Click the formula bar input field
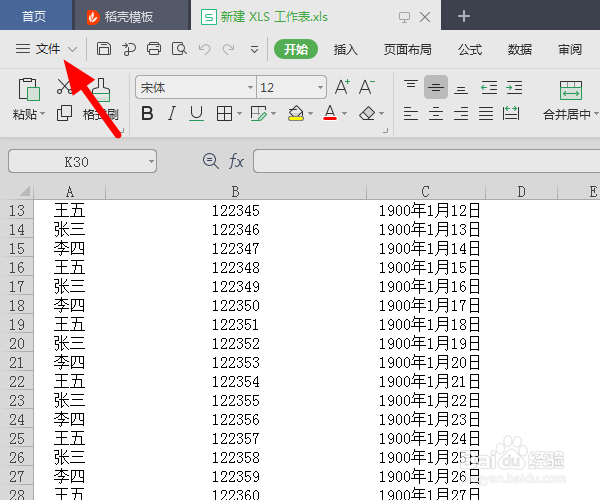 [427, 161]
